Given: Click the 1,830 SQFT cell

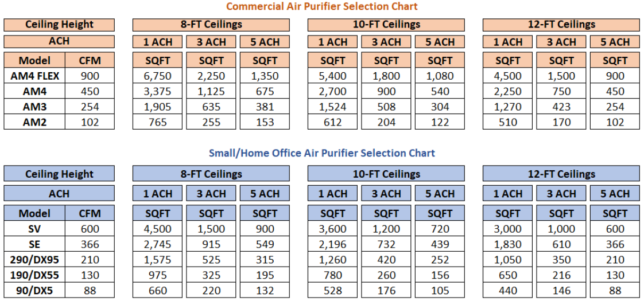Looking at the screenshot, I should tap(508, 244).
